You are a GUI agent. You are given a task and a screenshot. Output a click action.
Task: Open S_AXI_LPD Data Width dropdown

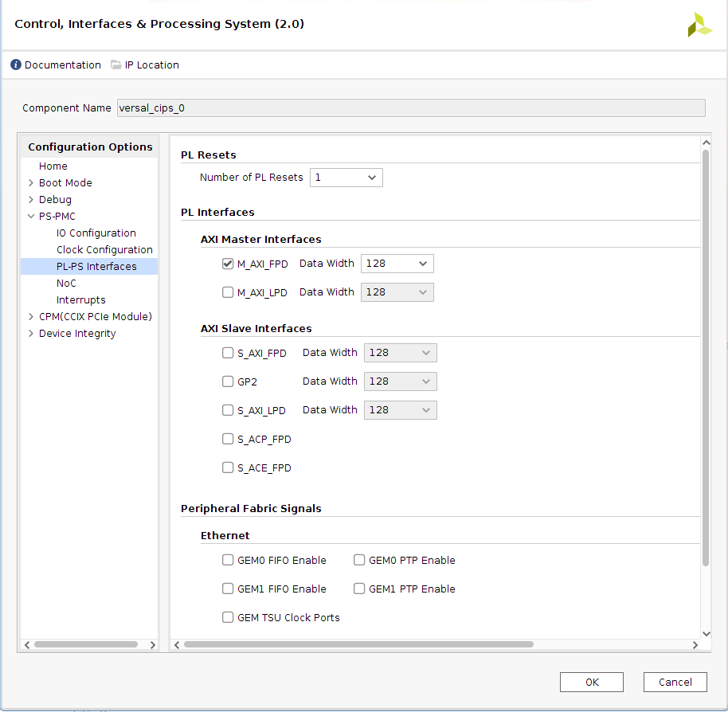point(400,410)
